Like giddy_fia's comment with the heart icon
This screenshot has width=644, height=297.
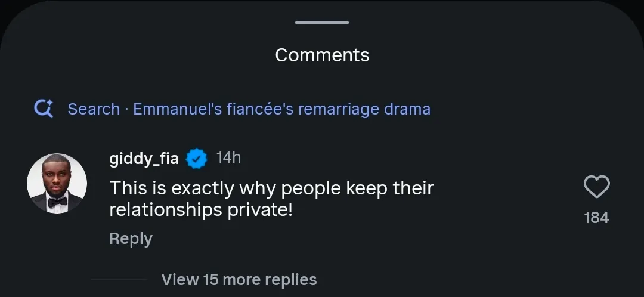tap(596, 187)
